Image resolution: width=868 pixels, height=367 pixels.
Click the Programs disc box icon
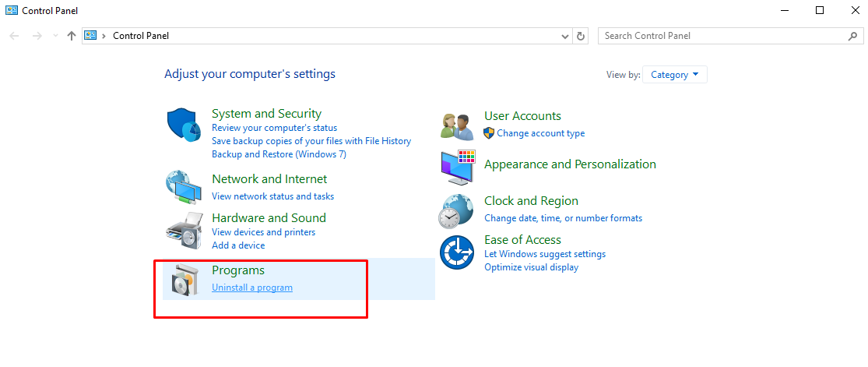[x=185, y=281]
